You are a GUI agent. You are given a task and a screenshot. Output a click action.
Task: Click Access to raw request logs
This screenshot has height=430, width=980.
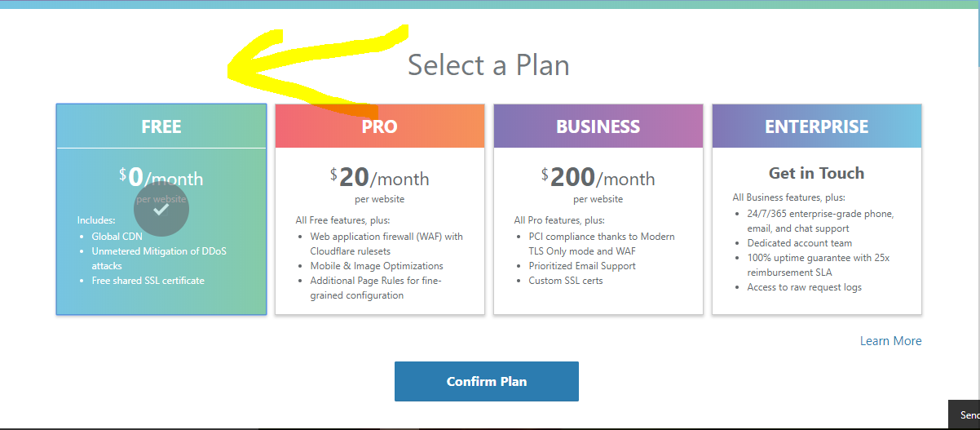804,287
